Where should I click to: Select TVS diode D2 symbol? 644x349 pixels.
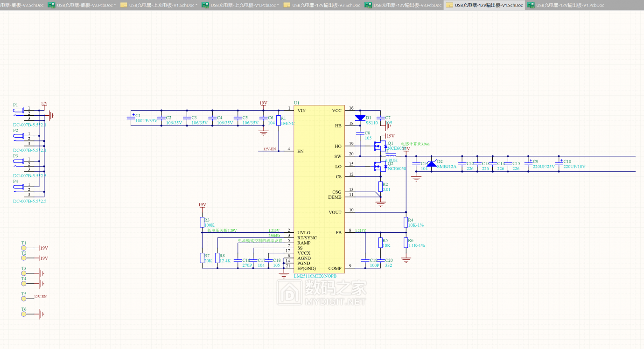click(x=432, y=163)
